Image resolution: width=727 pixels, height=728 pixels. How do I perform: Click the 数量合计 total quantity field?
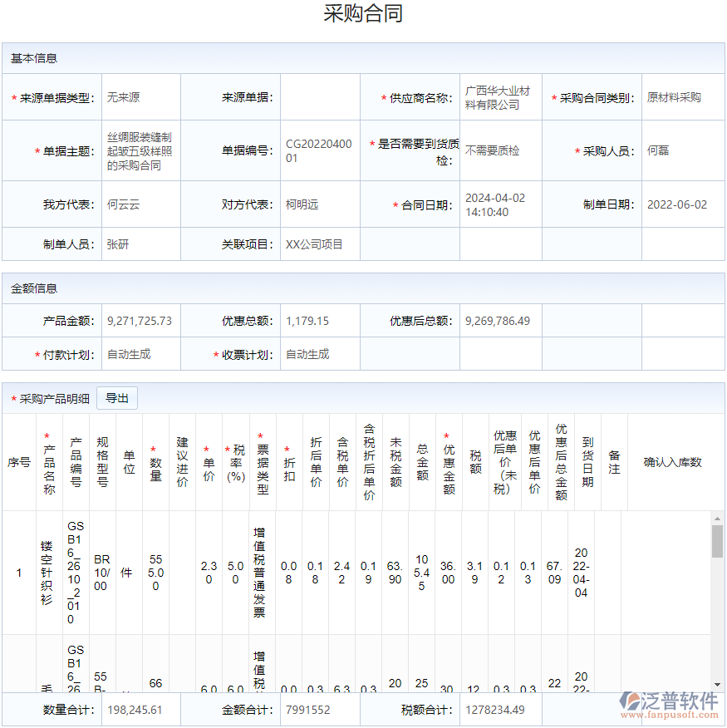click(x=140, y=710)
